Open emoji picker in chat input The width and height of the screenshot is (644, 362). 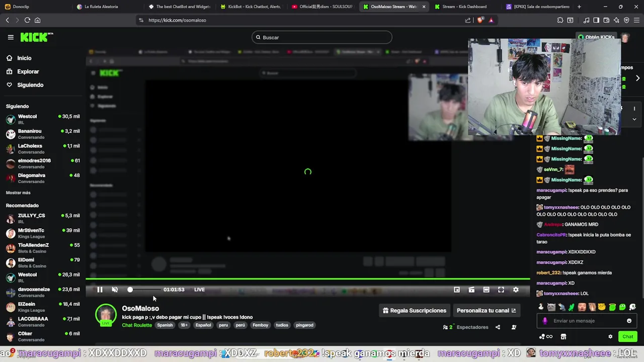[x=629, y=321]
